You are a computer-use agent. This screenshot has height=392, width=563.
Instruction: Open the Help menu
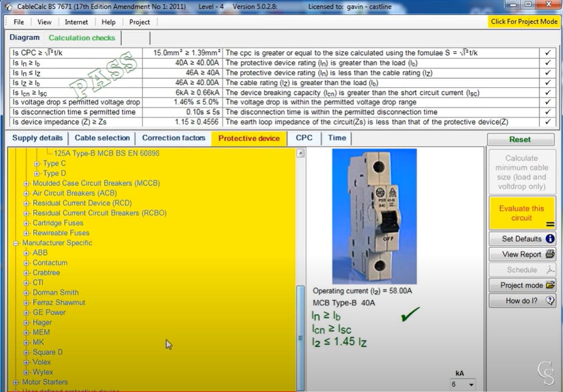click(x=108, y=22)
